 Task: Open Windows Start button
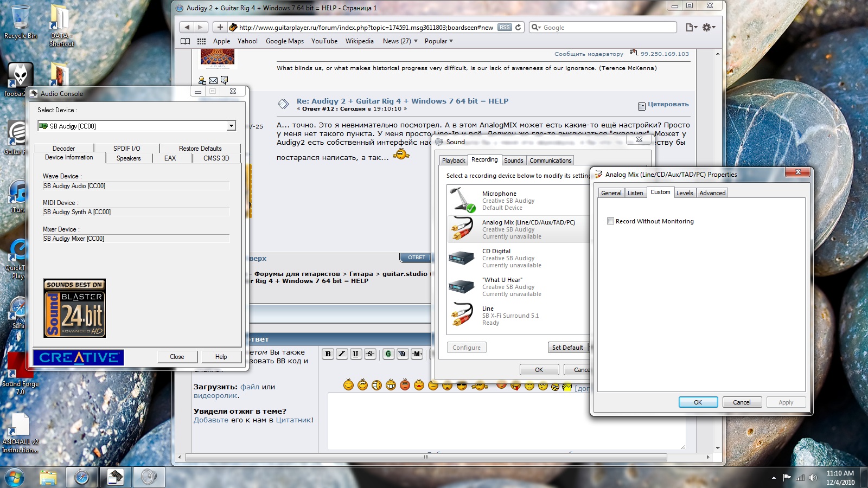pyautogui.click(x=14, y=477)
